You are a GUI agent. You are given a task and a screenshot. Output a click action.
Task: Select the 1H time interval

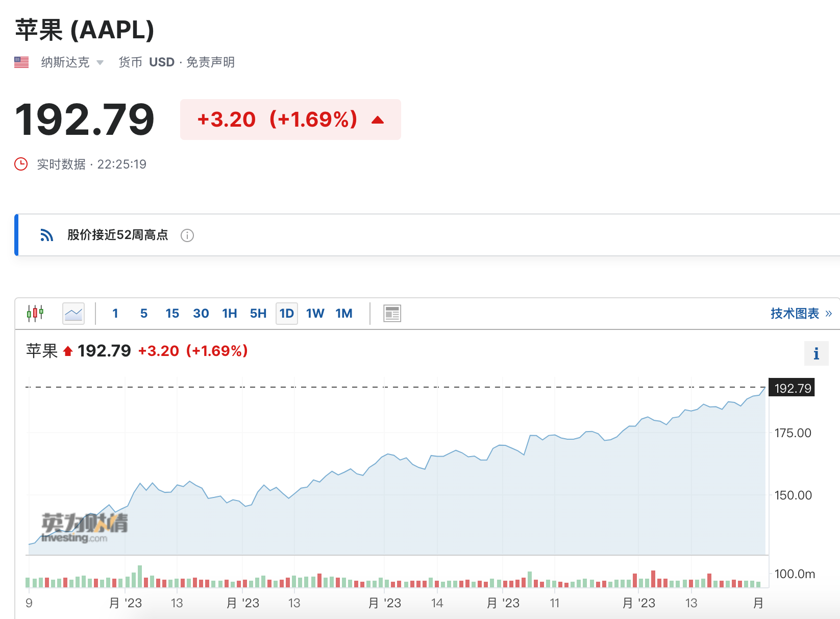tap(229, 313)
